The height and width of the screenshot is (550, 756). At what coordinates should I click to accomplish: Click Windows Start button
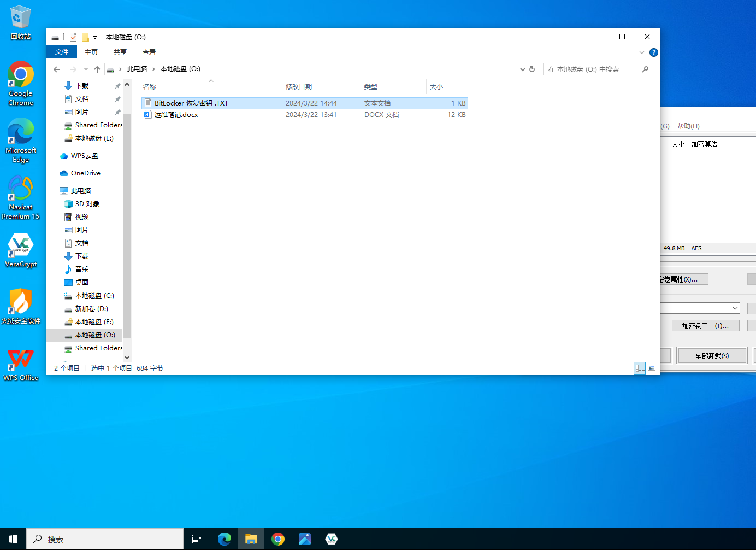[x=13, y=539]
